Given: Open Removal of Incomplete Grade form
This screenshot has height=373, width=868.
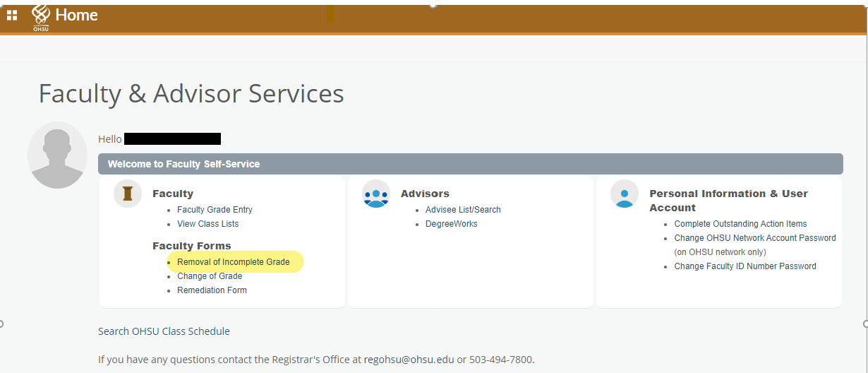Looking at the screenshot, I should tap(233, 262).
